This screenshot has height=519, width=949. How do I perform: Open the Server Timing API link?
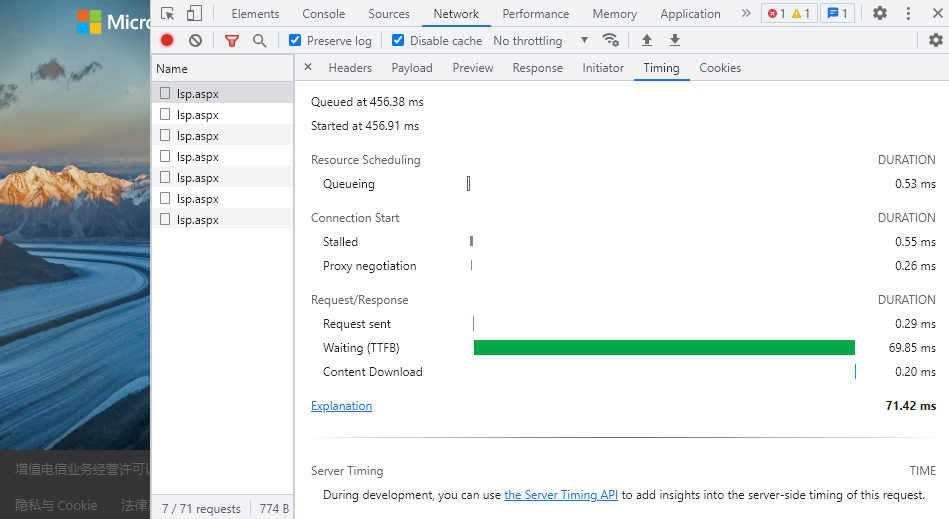tap(561, 495)
